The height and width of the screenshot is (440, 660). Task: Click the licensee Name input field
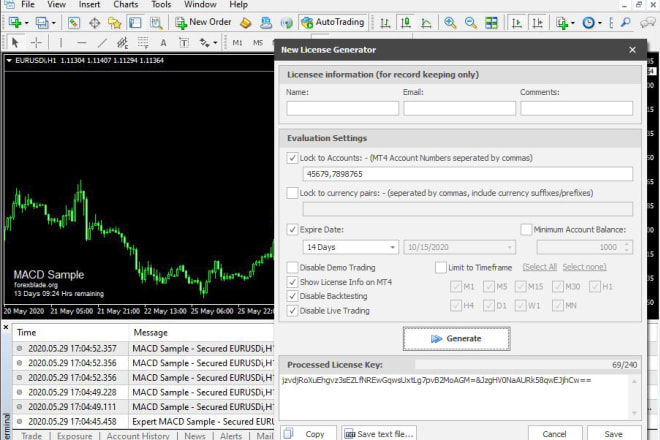[343, 108]
